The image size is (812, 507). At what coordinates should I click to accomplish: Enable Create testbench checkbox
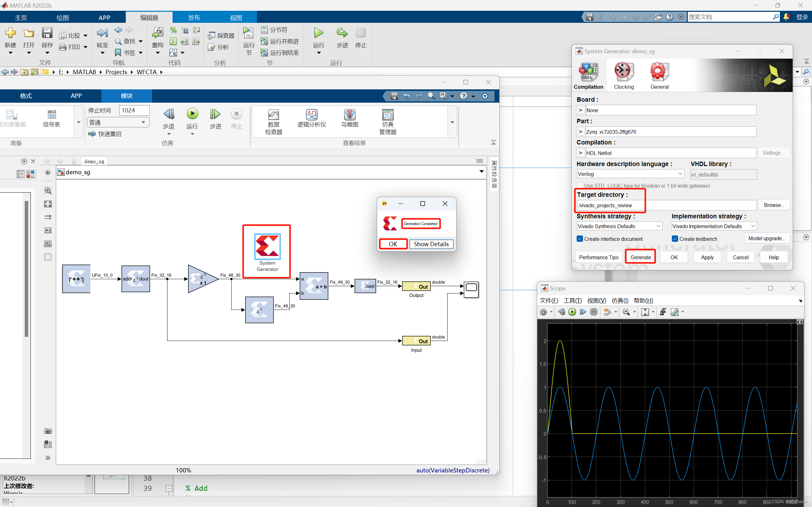point(675,238)
